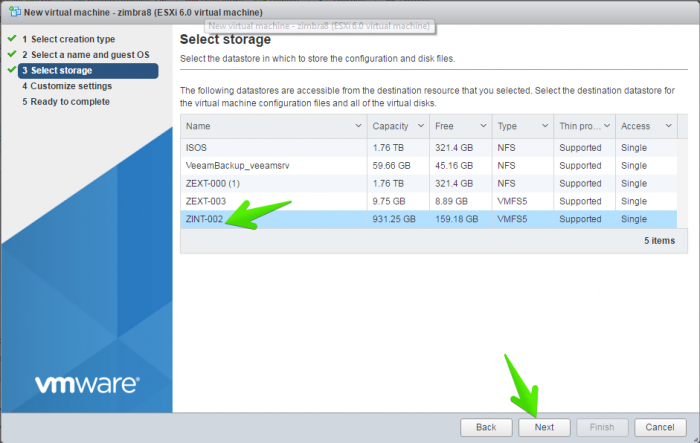Jump to step 4 Customize settings

(x=67, y=86)
